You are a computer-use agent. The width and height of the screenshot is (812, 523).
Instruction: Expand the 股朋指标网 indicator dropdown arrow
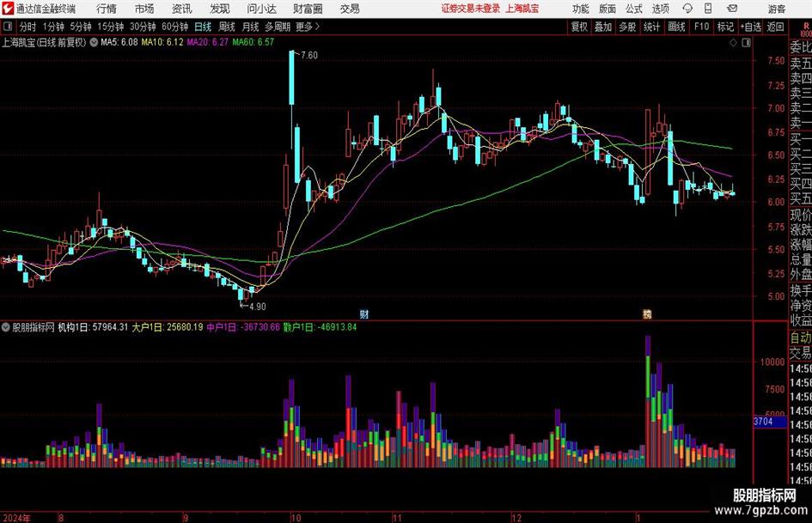[6, 327]
